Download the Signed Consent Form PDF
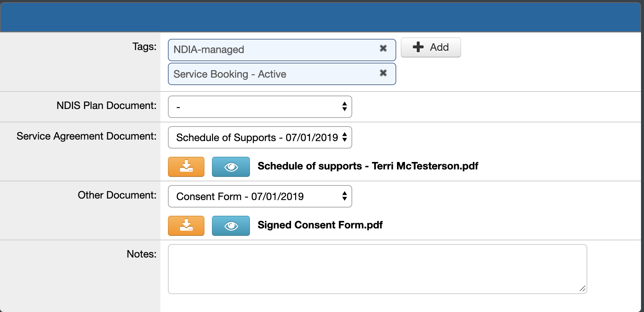This screenshot has width=644, height=312. click(x=186, y=226)
